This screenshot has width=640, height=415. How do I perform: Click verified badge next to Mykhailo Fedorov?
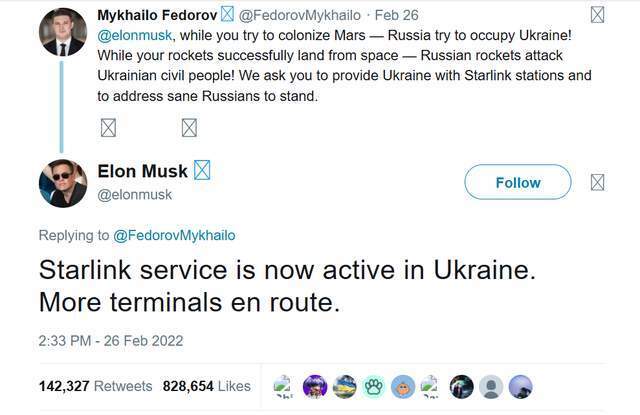pyautogui.click(x=227, y=15)
